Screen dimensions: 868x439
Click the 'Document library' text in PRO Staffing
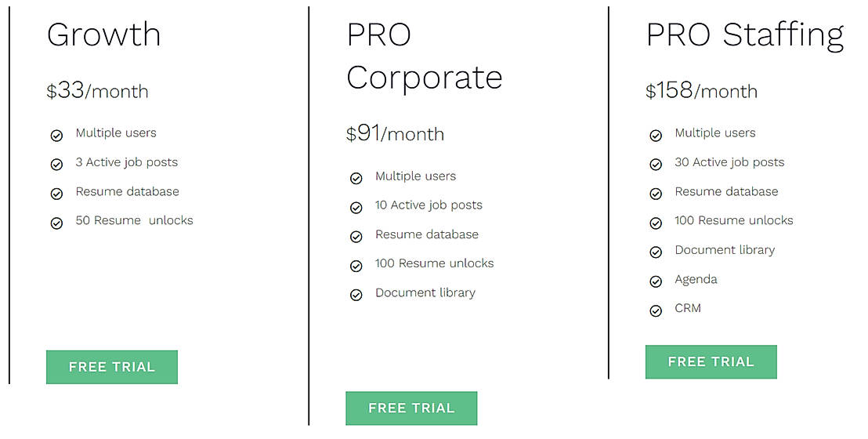coord(725,250)
